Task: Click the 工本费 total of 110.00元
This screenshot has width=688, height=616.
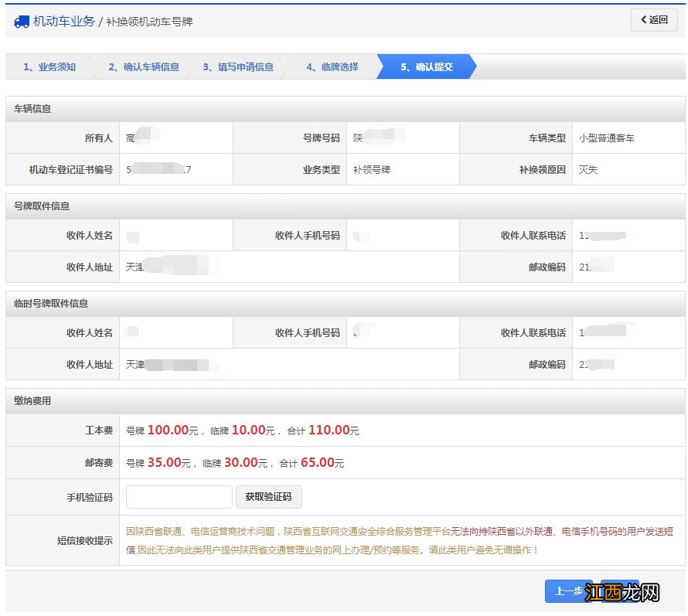Action: coord(332,431)
